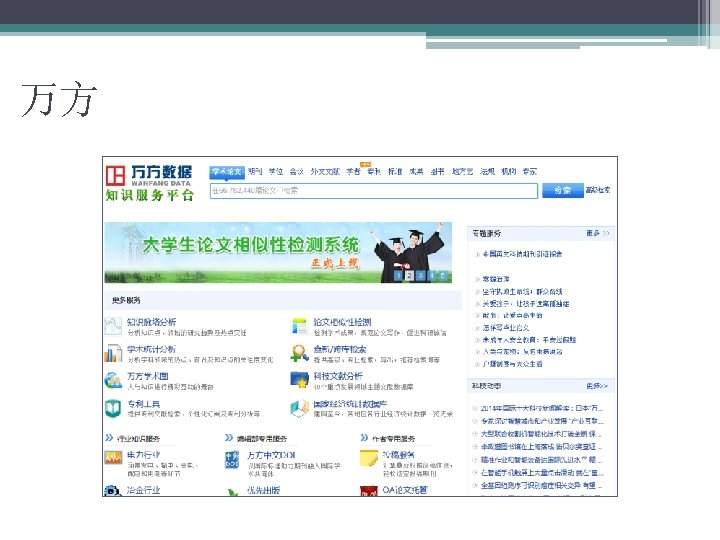Switch to the 学位 tab
This screenshot has width=720, height=540.
point(276,171)
